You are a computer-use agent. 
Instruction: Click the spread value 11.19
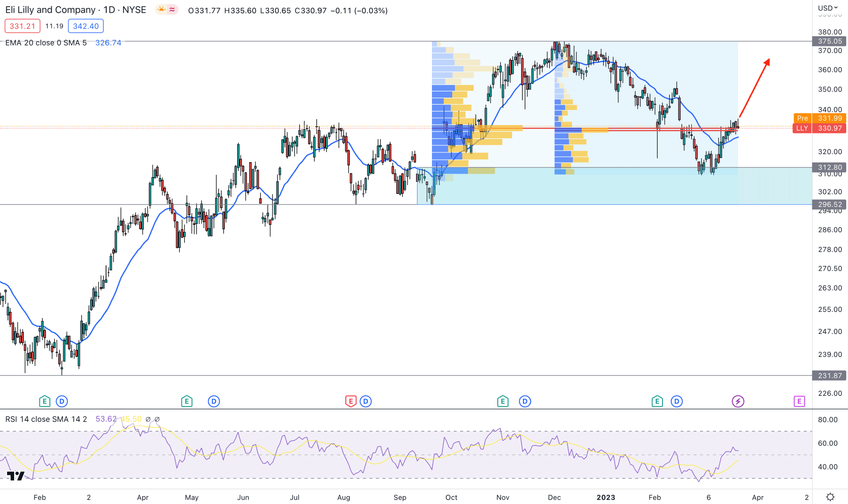click(x=54, y=26)
